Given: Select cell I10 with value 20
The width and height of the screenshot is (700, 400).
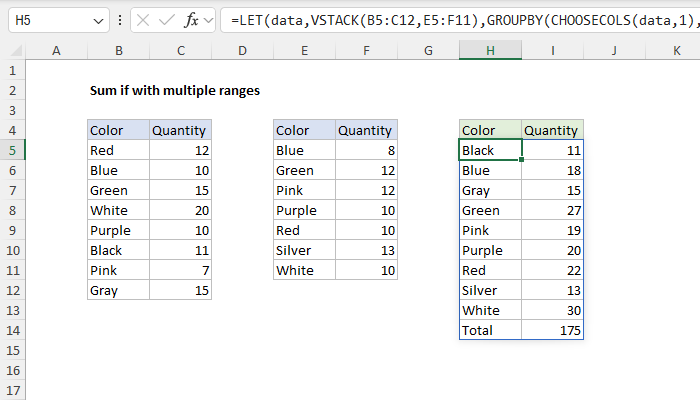Looking at the screenshot, I should coord(552,250).
